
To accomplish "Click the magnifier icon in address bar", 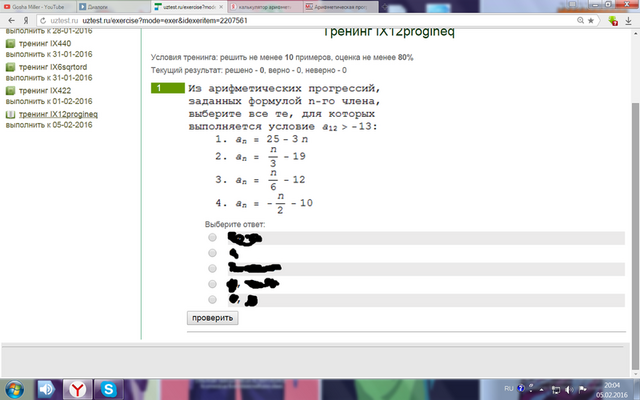I will [580, 20].
